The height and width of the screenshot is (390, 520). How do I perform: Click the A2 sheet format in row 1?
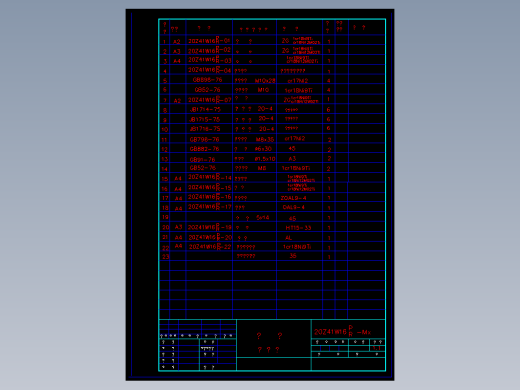coord(177,42)
